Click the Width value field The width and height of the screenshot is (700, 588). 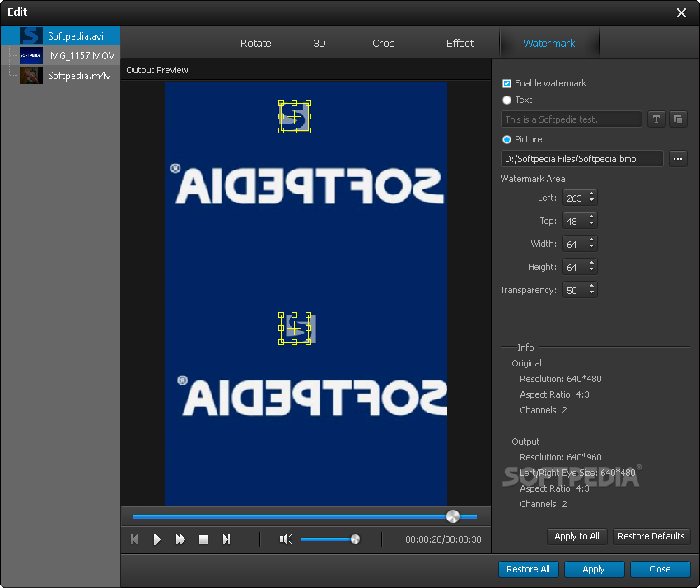click(575, 245)
